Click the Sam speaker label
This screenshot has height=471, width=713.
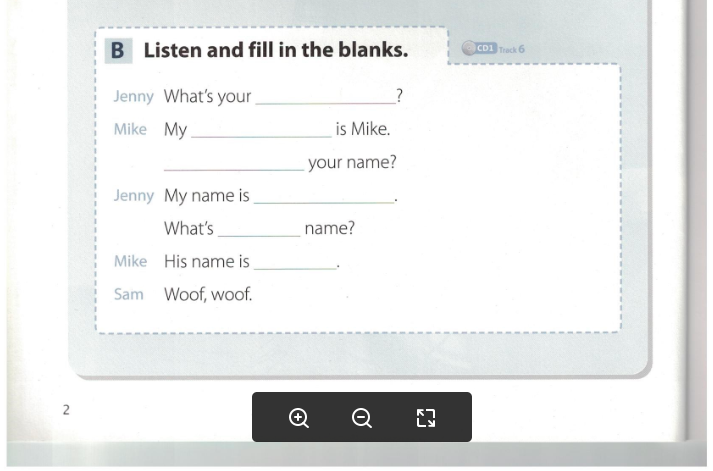[x=128, y=294]
